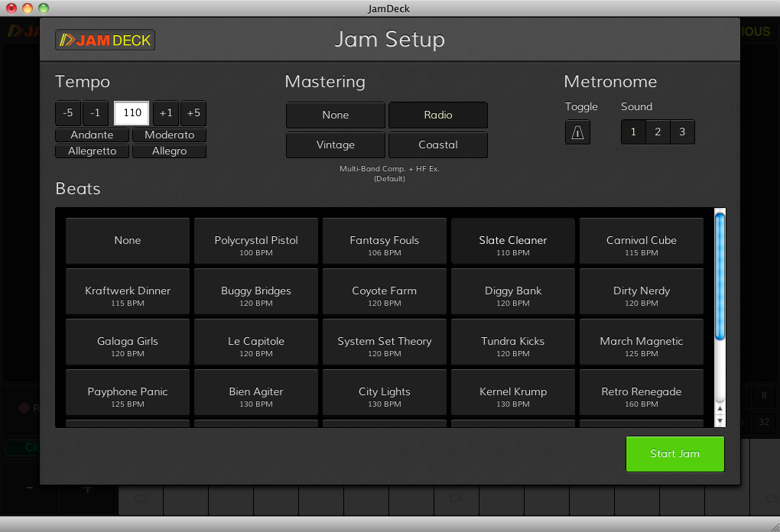This screenshot has width=780, height=532.
Task: Pick the Diggy Bank beat
Action: (x=513, y=291)
